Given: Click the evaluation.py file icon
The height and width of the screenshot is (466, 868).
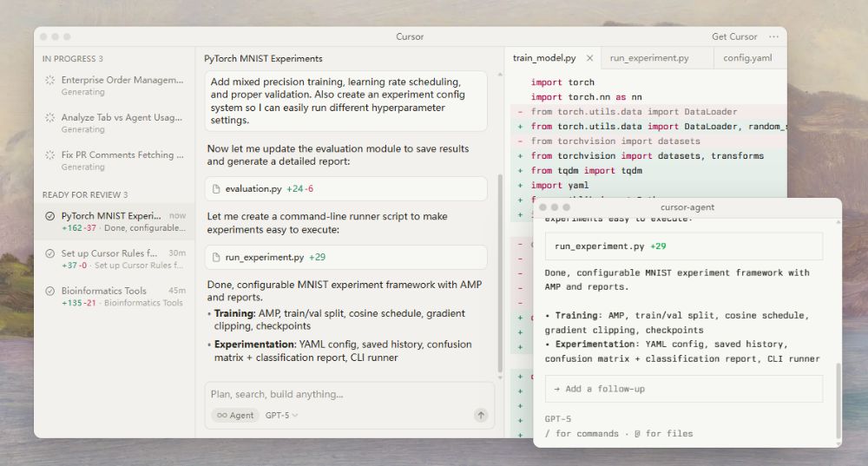Looking at the screenshot, I should coord(217,188).
